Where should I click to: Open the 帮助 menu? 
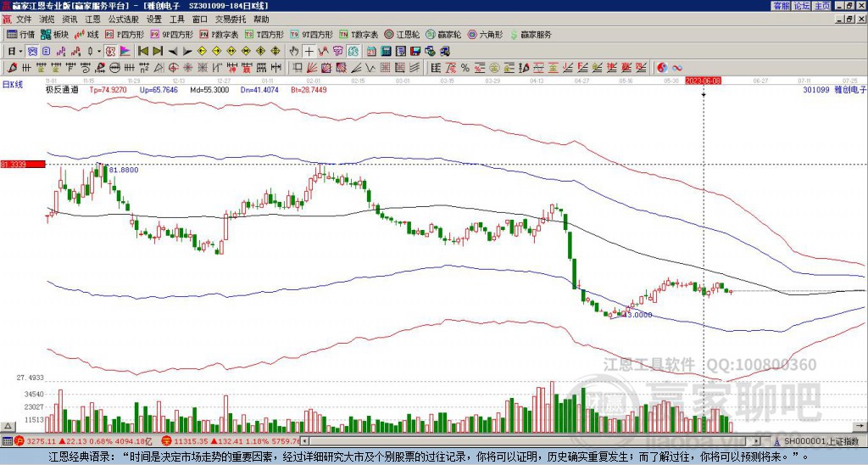point(261,20)
